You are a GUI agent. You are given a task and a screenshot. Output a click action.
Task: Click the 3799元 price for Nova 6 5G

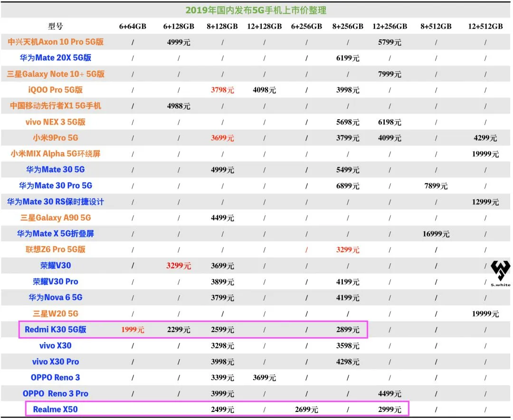[x=222, y=297]
